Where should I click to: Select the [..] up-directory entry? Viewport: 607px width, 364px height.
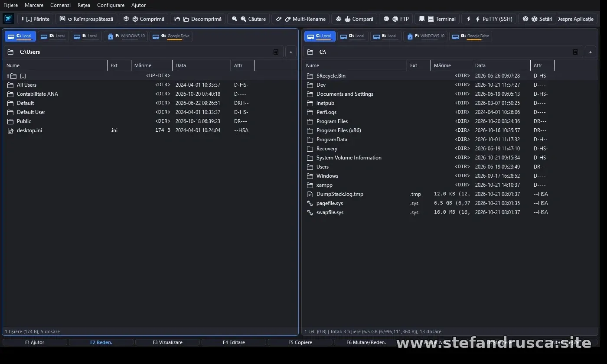(150, 76)
